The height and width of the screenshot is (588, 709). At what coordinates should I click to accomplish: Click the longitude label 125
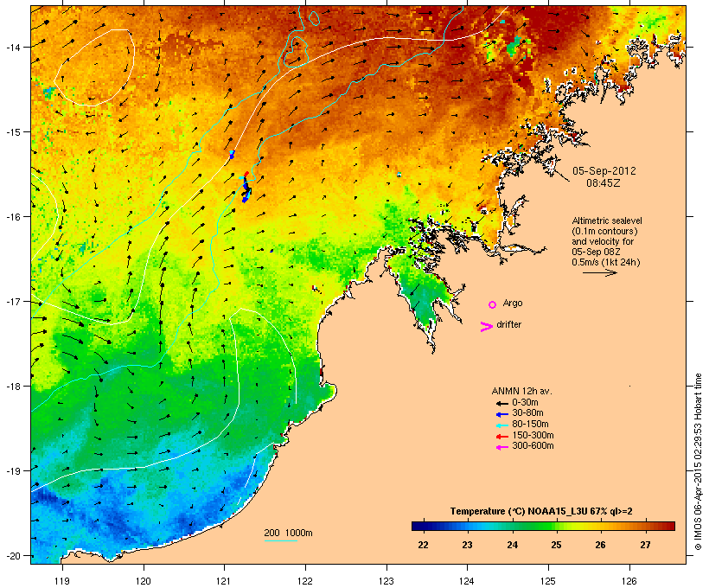pyautogui.click(x=548, y=581)
